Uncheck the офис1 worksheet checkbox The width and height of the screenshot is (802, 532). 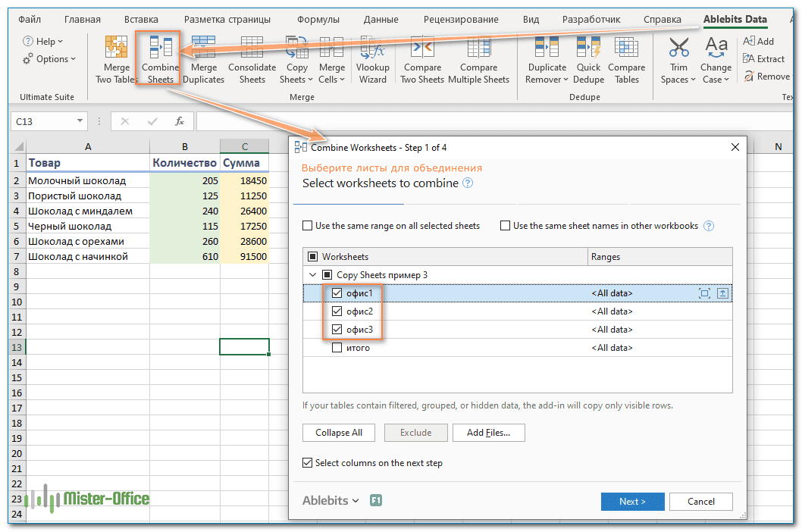click(x=337, y=293)
